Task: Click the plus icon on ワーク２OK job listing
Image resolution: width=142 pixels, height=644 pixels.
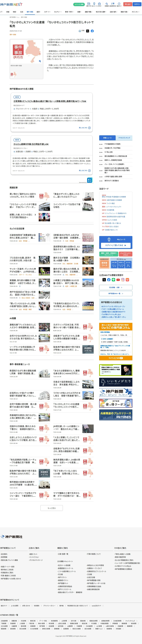Action: click(x=89, y=128)
